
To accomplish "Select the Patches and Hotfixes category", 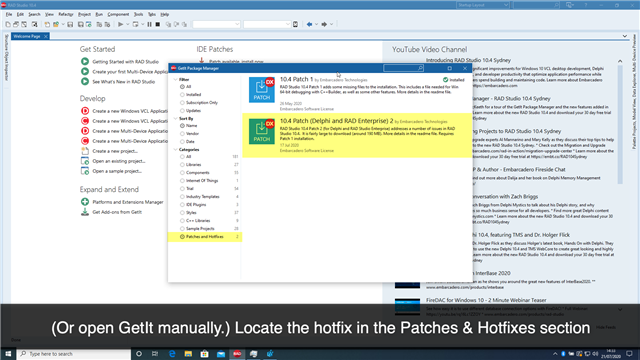I will [x=204, y=237].
